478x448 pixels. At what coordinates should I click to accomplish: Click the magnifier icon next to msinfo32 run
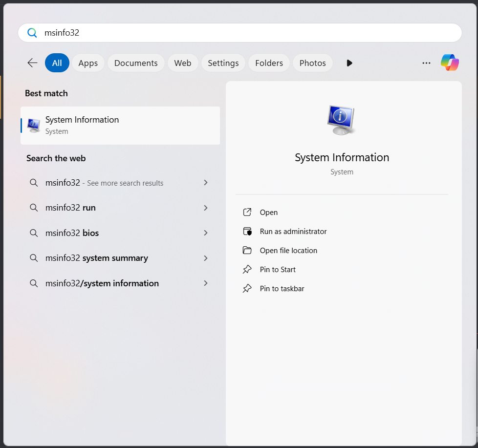(34, 208)
